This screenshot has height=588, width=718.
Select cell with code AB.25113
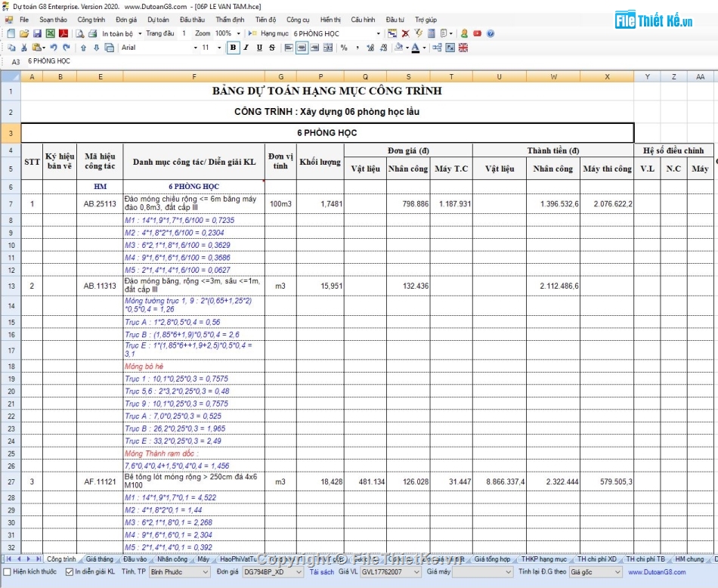click(x=100, y=204)
